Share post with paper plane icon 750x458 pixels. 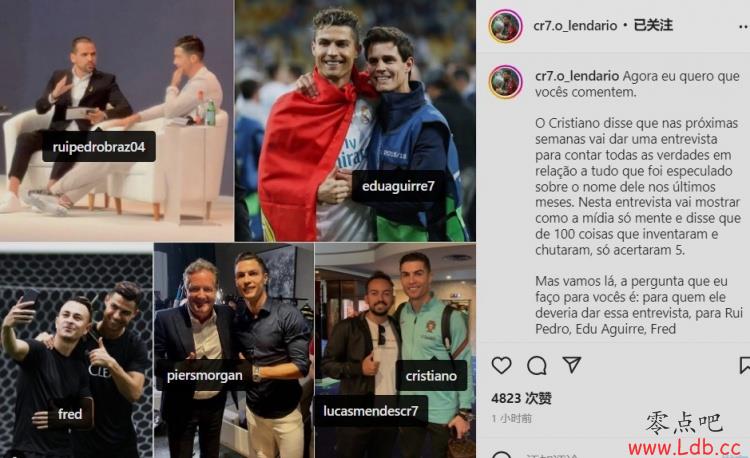pyautogui.click(x=572, y=365)
